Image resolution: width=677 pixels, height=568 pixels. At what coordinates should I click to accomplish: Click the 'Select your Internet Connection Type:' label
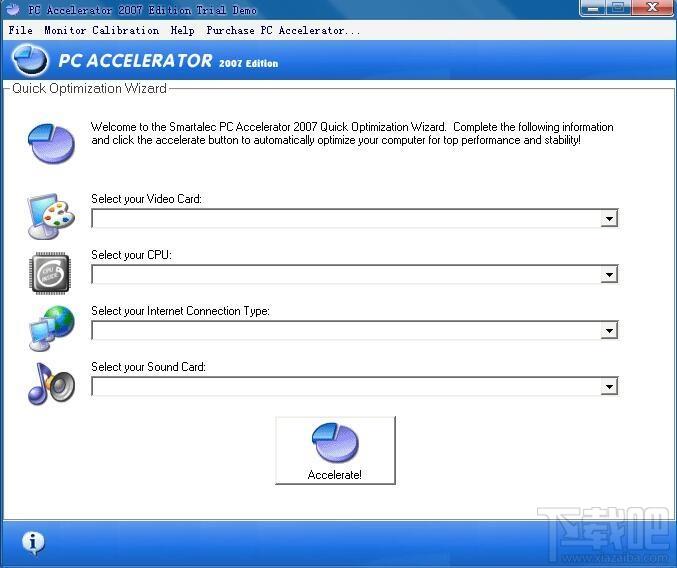pos(180,311)
